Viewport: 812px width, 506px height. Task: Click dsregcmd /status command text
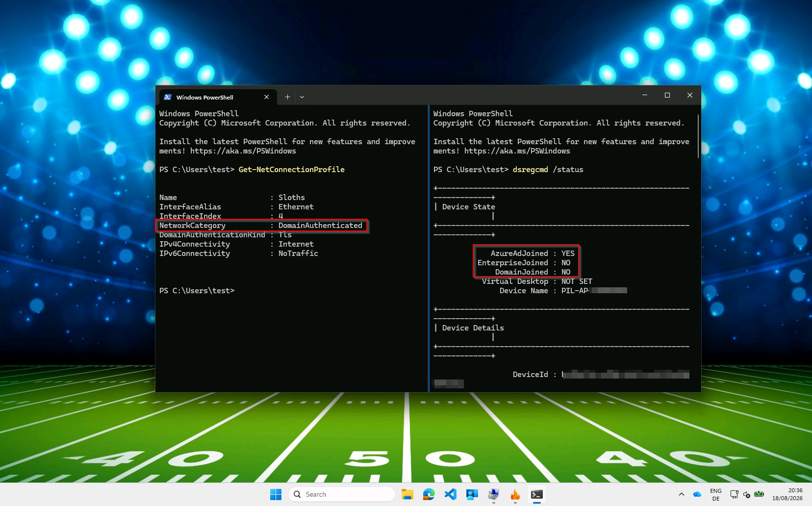(548, 170)
